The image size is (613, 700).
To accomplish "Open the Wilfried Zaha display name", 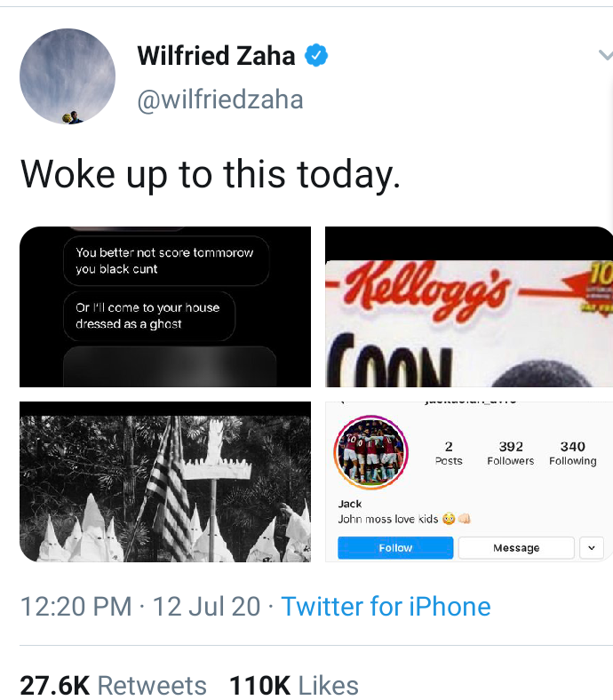I will (216, 56).
